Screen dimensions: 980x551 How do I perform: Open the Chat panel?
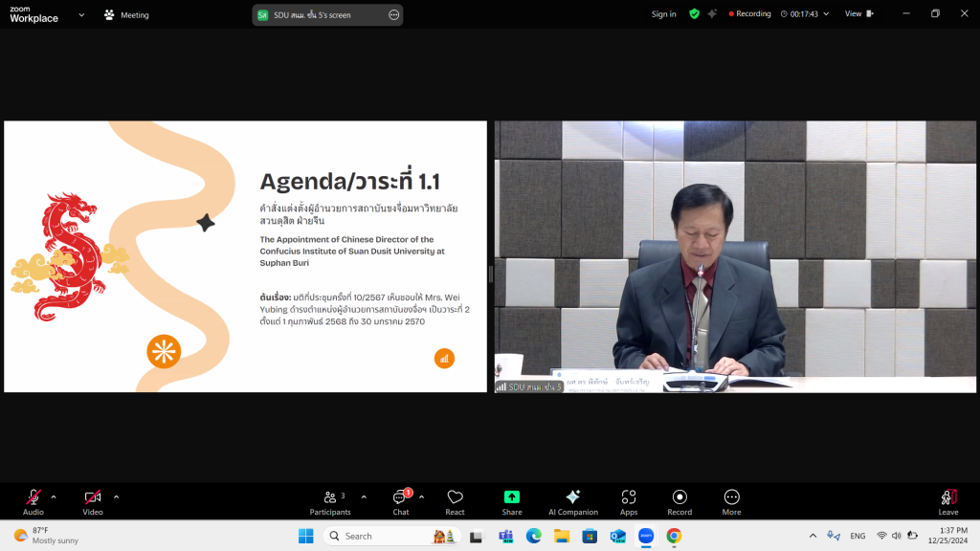(x=401, y=501)
